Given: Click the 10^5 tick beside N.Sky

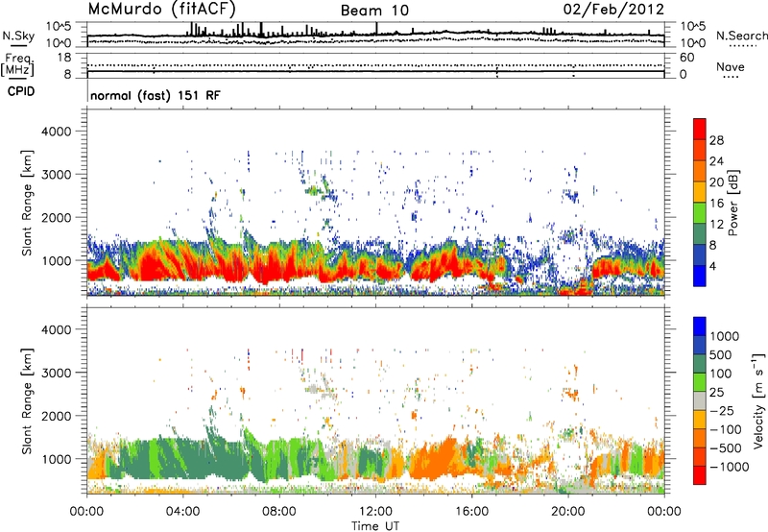Looking at the screenshot, I should 59,26.
